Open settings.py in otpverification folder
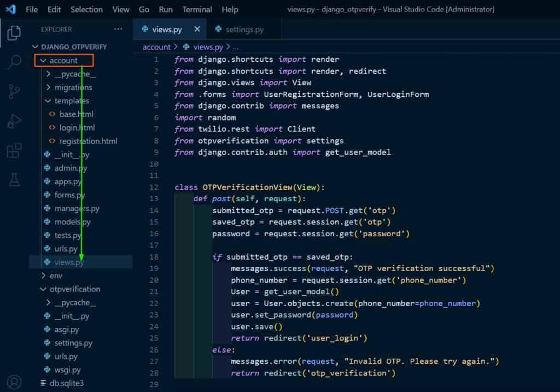The height and width of the screenshot is (392, 560). [73, 343]
